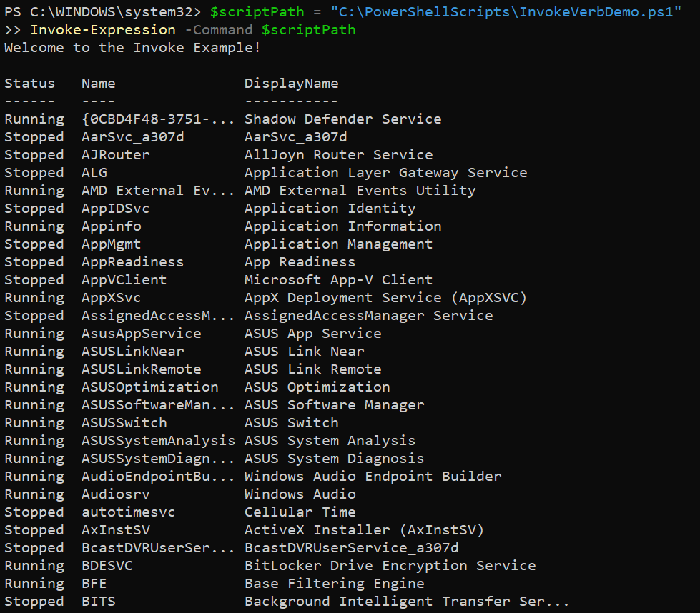Screen dimensions: 700x613
Task: Select "ASUS Link Remote" display name
Action: (313, 369)
